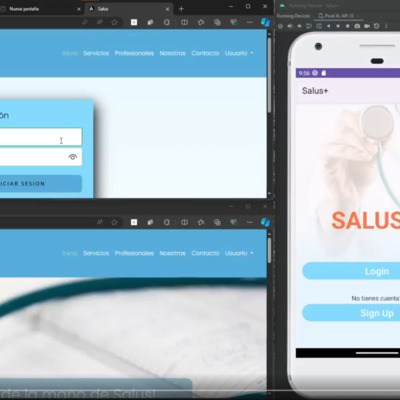Click browser essentials heart icon in upper browser

tap(234, 22)
